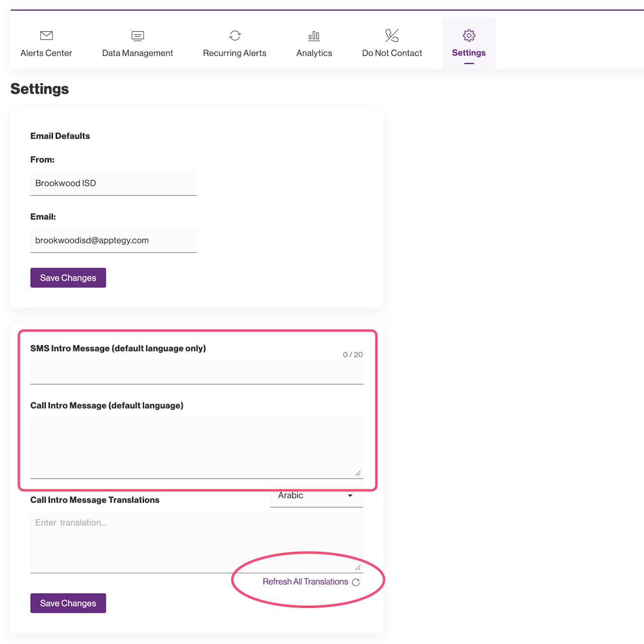Click the Data Management list icon
This screenshot has width=644, height=644.
point(137,35)
